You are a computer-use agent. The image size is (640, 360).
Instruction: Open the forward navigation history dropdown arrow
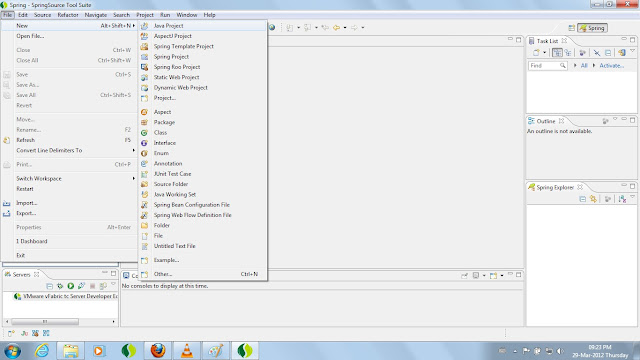362,27
